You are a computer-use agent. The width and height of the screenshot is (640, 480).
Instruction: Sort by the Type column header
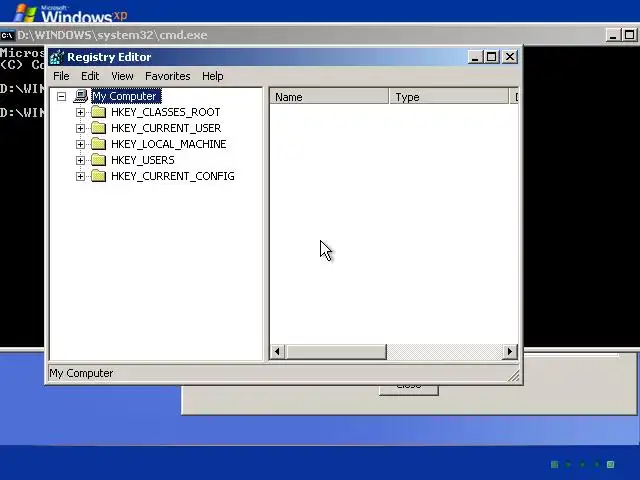(449, 97)
